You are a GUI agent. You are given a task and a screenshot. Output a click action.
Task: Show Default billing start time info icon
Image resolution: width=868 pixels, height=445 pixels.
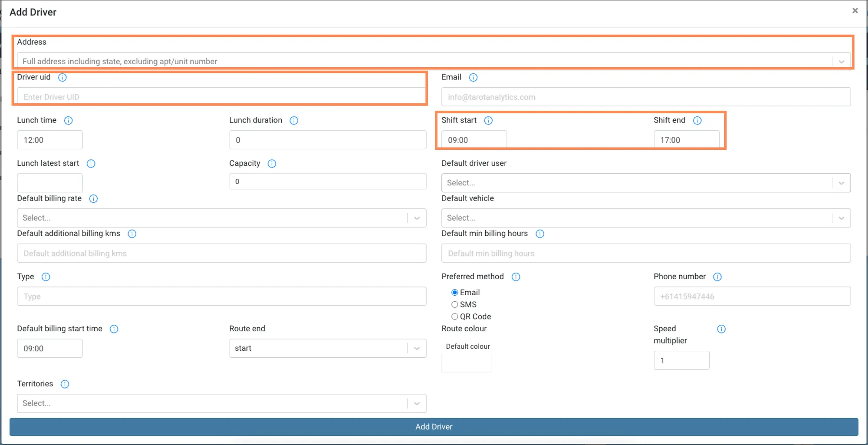coord(114,329)
